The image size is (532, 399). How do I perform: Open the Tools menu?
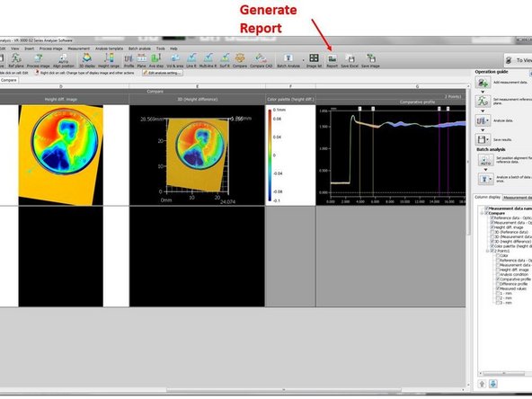coord(161,49)
